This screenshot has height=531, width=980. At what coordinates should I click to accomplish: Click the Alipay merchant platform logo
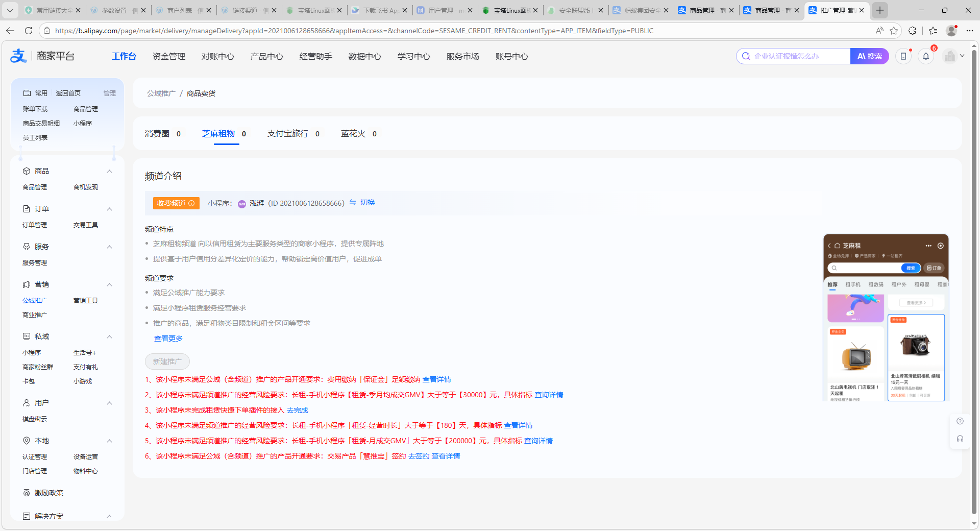tap(42, 56)
